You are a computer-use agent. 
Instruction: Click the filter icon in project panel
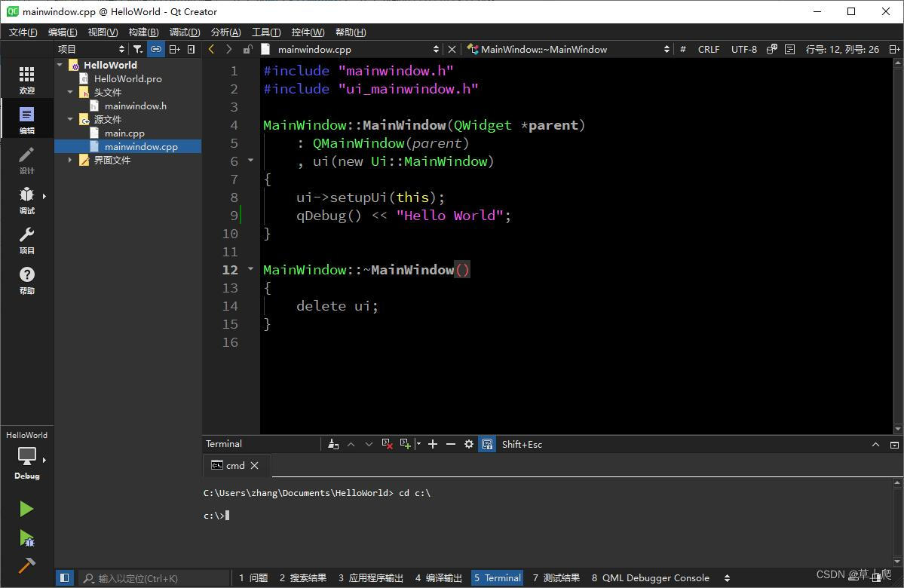(x=137, y=49)
